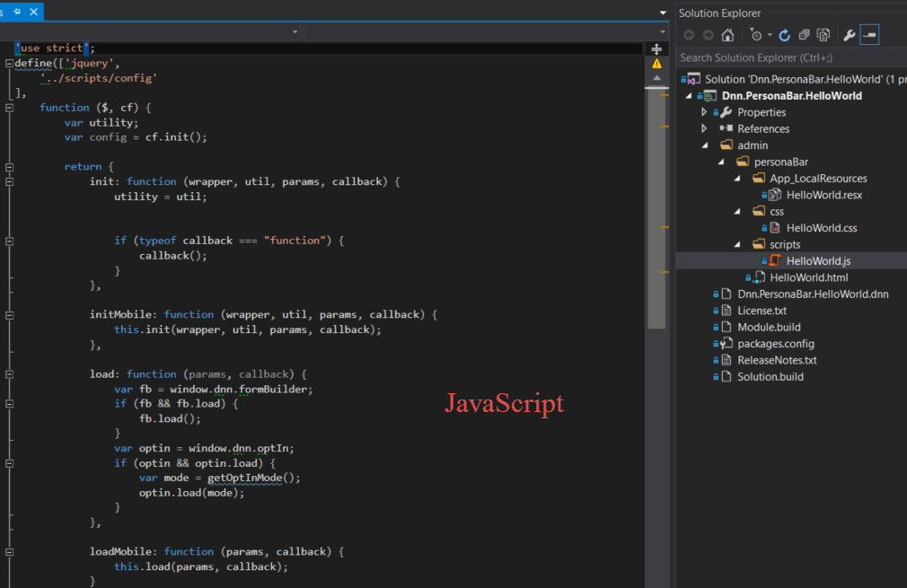Select HelloWorld.js in Solution Explorer
The image size is (907, 588).
tap(818, 260)
